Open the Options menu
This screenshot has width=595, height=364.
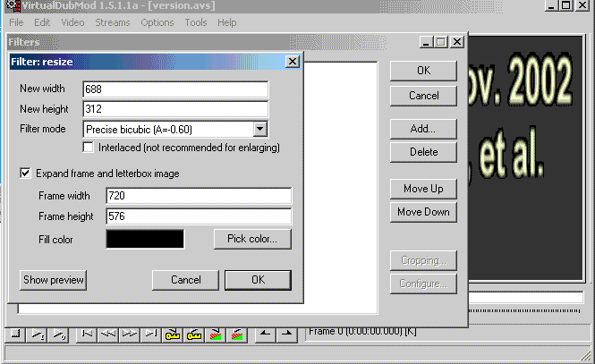click(157, 22)
